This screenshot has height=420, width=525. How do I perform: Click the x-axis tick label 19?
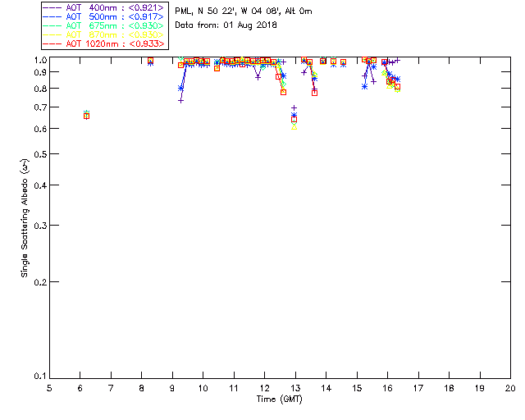click(x=480, y=389)
